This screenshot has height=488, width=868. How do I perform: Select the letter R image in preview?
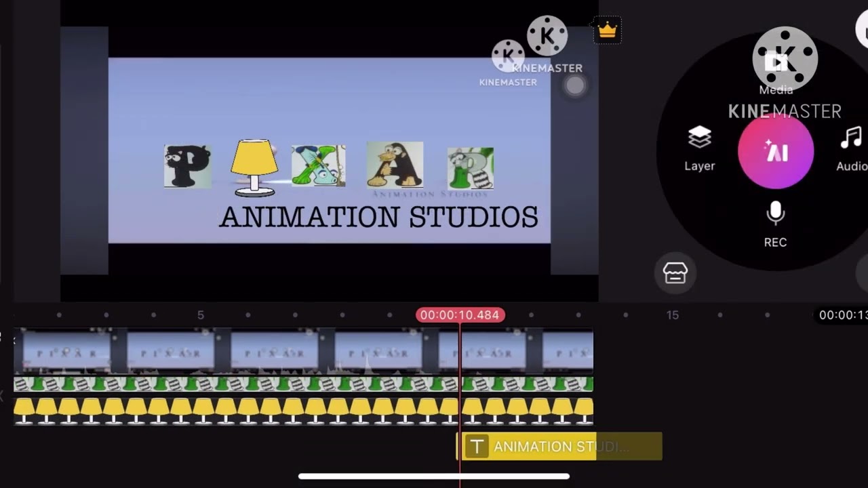click(x=471, y=168)
